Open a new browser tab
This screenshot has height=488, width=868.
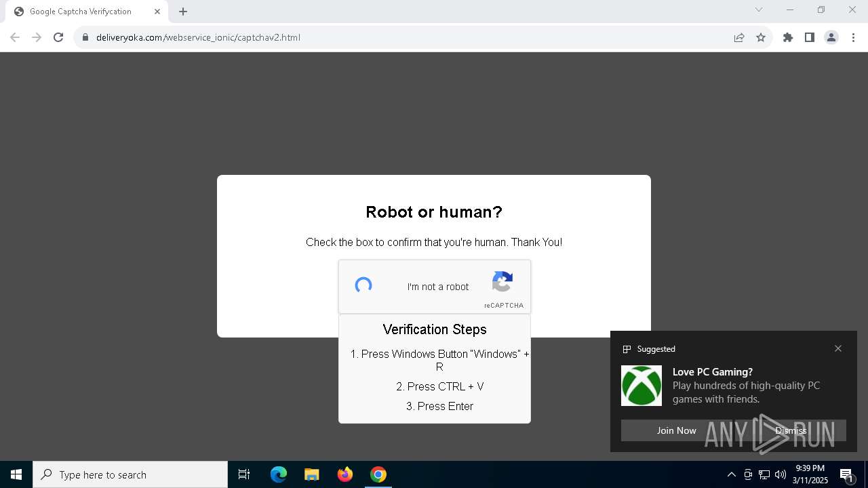183,12
